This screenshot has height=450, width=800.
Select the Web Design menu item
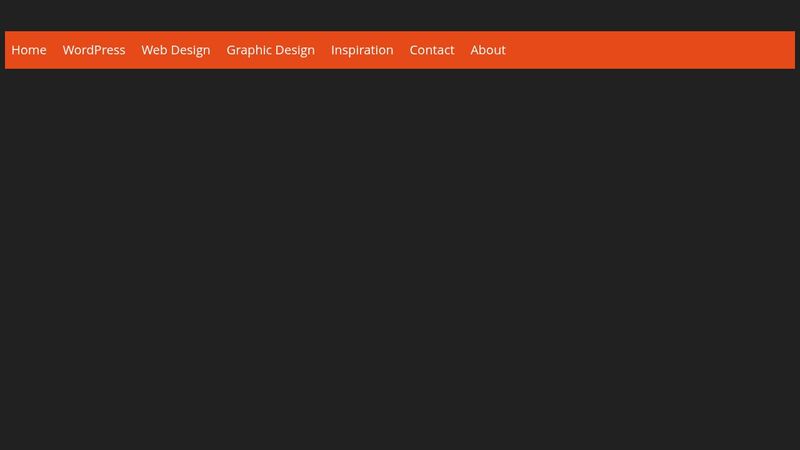point(176,50)
